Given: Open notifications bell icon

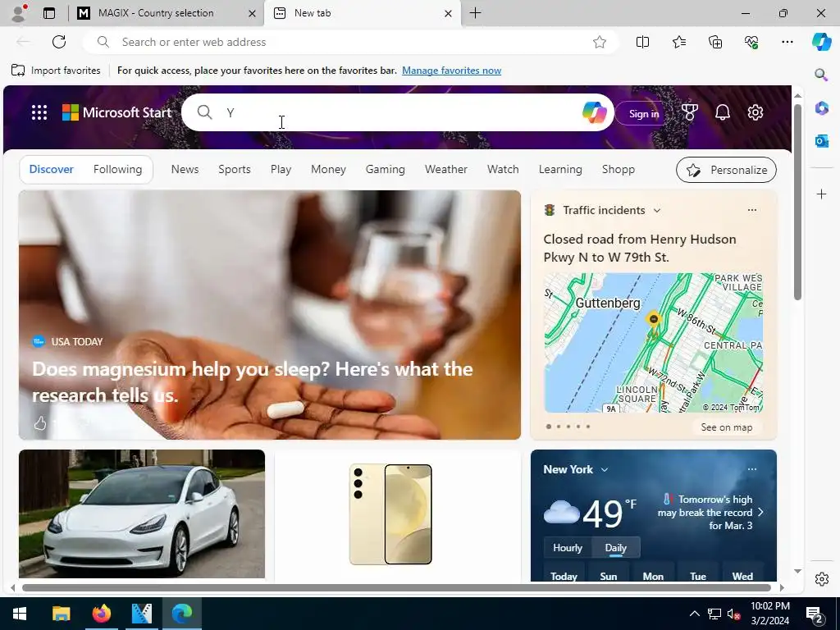Looking at the screenshot, I should point(723,112).
